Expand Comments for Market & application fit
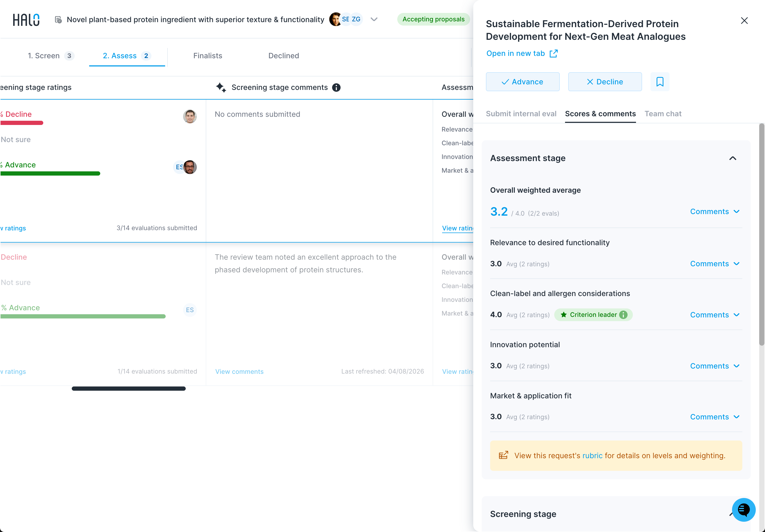Screen dimensions: 765x532 click(715, 417)
